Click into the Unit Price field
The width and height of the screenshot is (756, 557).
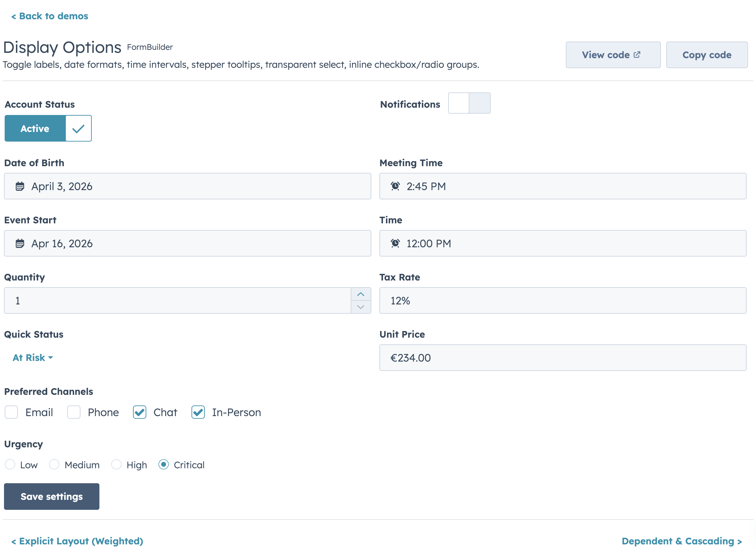[x=562, y=357]
